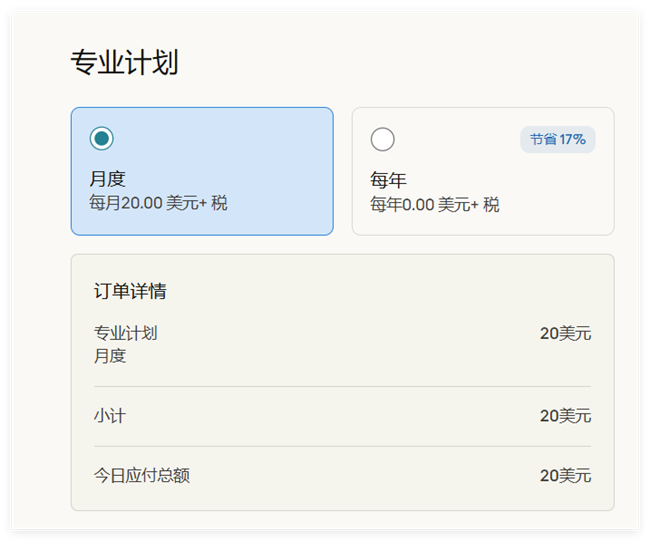Click 专业计划 line item in order details
Image resolution: width=650 pixels, height=541 pixels.
pos(126,333)
